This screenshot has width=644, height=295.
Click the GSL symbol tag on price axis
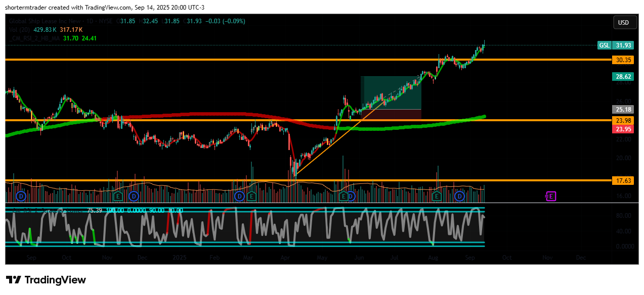pos(604,45)
